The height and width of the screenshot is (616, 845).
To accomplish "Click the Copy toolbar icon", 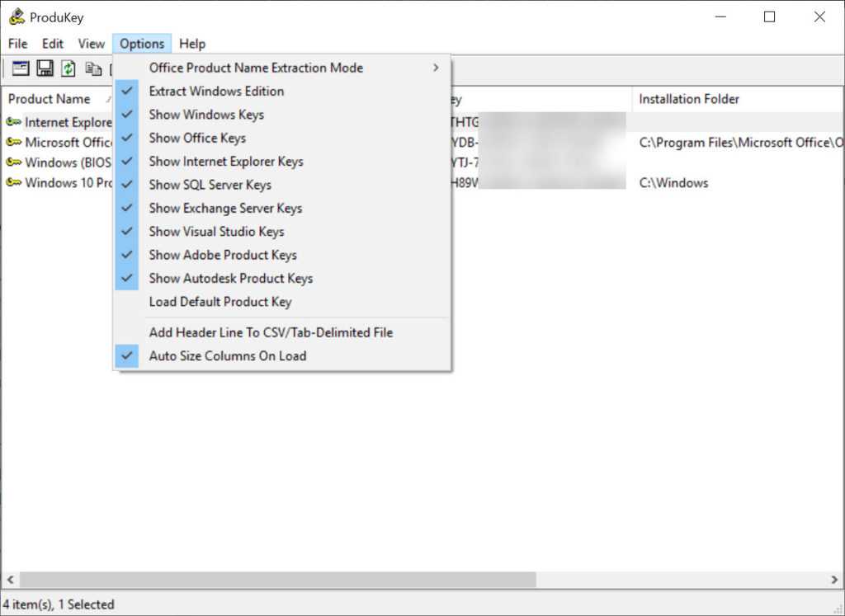I will click(93, 69).
